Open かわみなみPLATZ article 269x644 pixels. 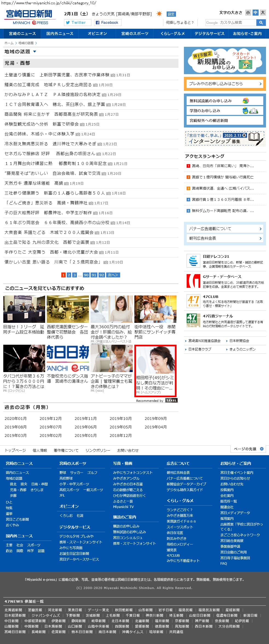(53, 95)
